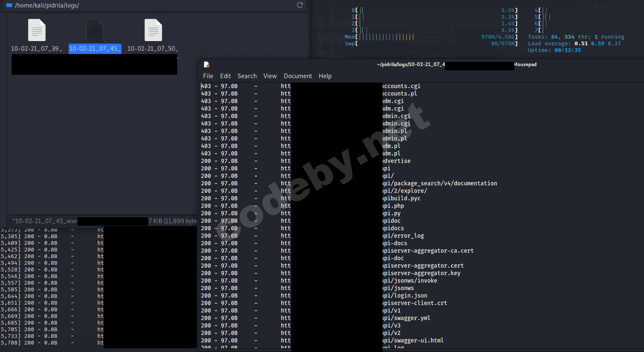Open the File menu in Mousepad

point(208,76)
